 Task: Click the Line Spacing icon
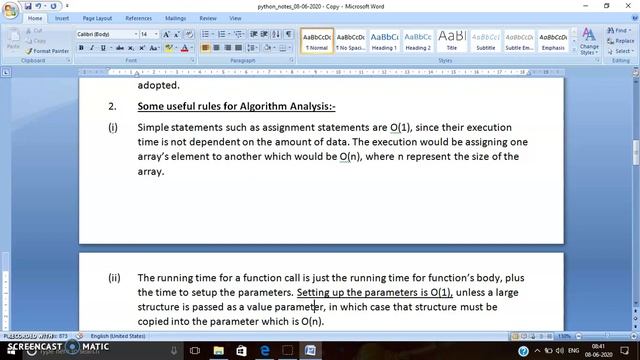(251, 48)
